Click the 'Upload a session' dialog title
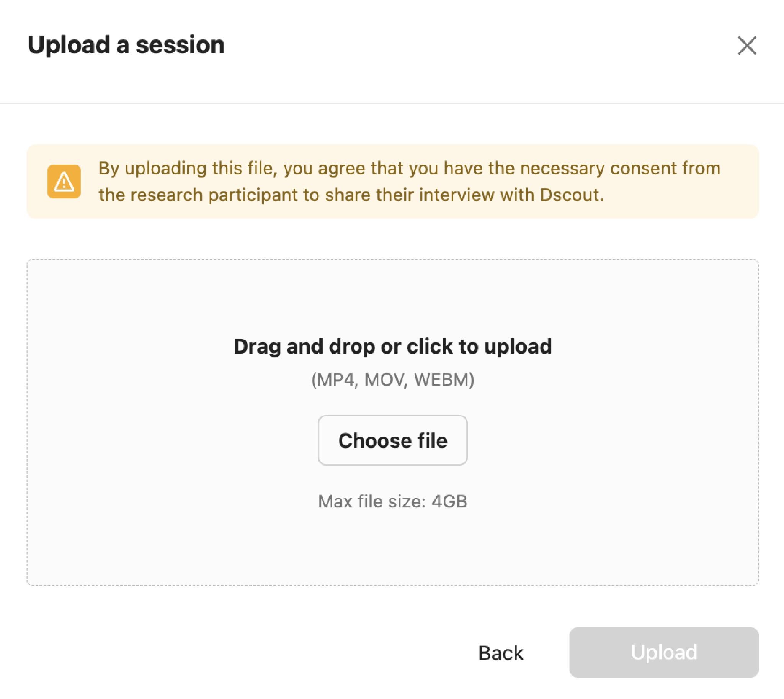 pyautogui.click(x=126, y=45)
